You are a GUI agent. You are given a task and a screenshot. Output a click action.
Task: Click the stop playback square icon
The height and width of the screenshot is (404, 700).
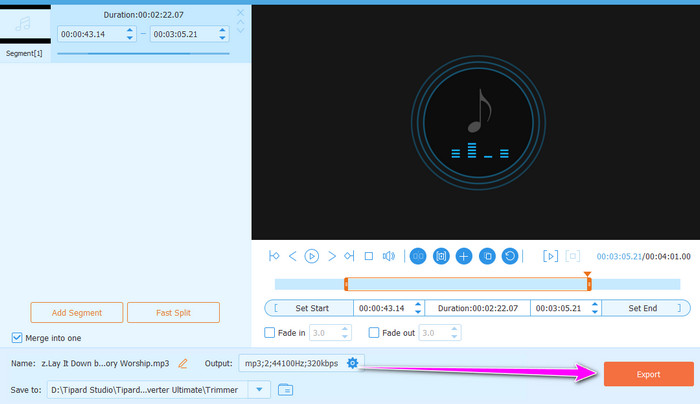pos(369,256)
